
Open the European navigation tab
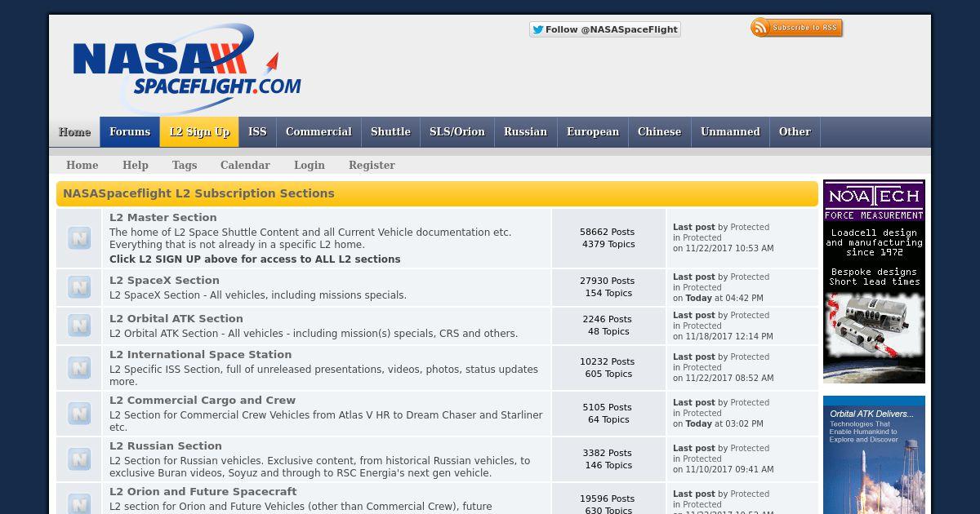(593, 131)
